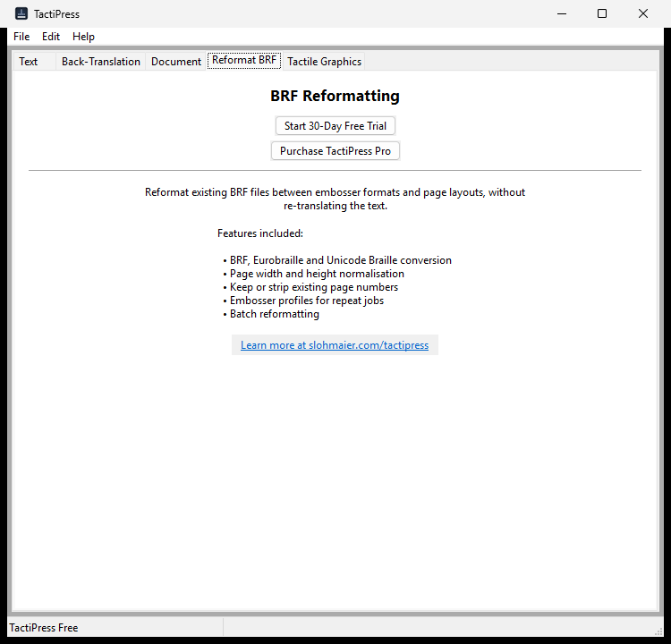Maximize the TactiPress window
This screenshot has height=644, width=671.
click(x=602, y=13)
